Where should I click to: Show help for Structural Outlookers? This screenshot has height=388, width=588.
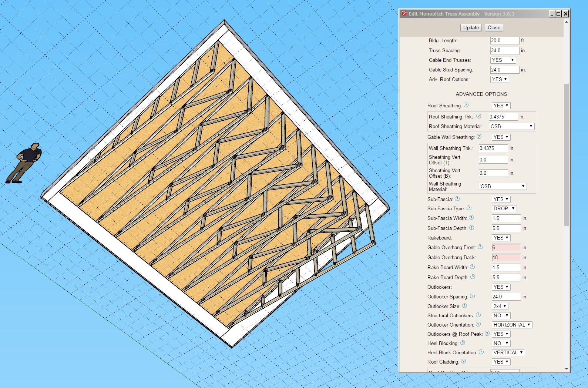478,315
